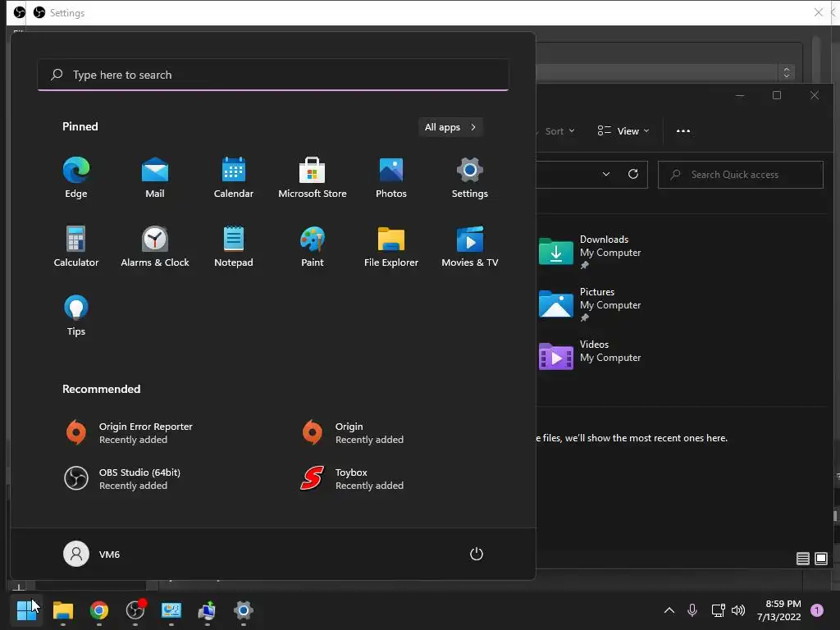The image size is (840, 630).
Task: Open File Explorer from pinned apps
Action: pyautogui.click(x=391, y=246)
